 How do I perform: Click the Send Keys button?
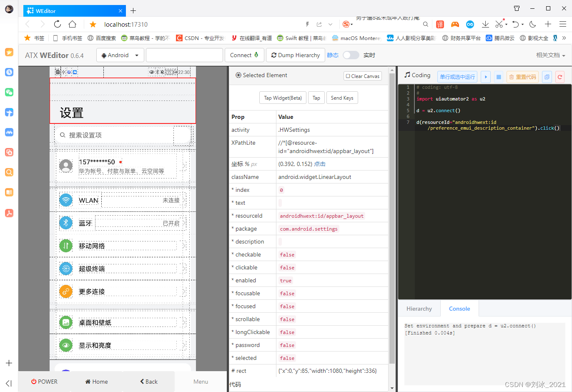tap(342, 98)
